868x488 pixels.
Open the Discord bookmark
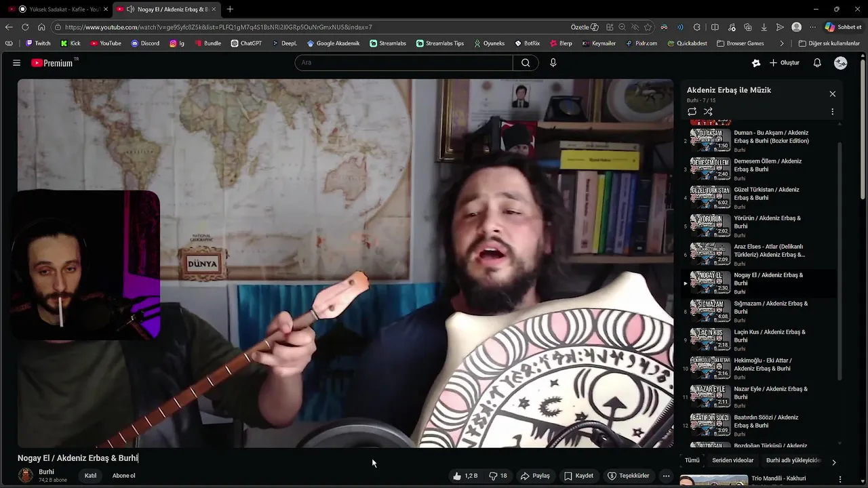[145, 43]
